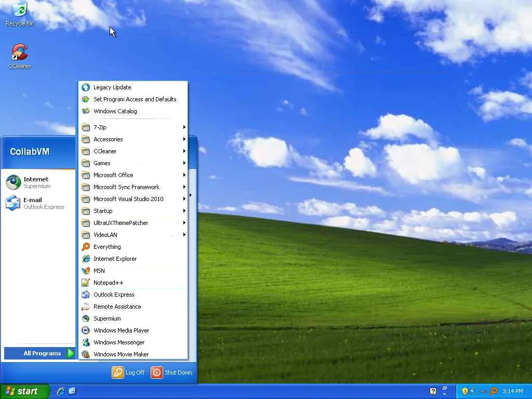
Task: Click the Log Off button
Action: click(x=128, y=372)
